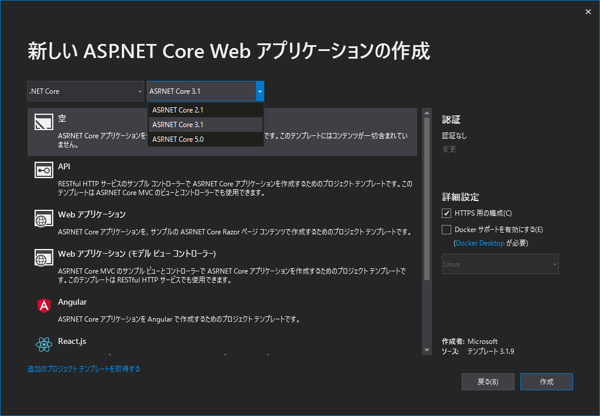Collapse the ASP.NET Core 3.1 version dropdown arrow
The width and height of the screenshot is (600, 416).
260,91
